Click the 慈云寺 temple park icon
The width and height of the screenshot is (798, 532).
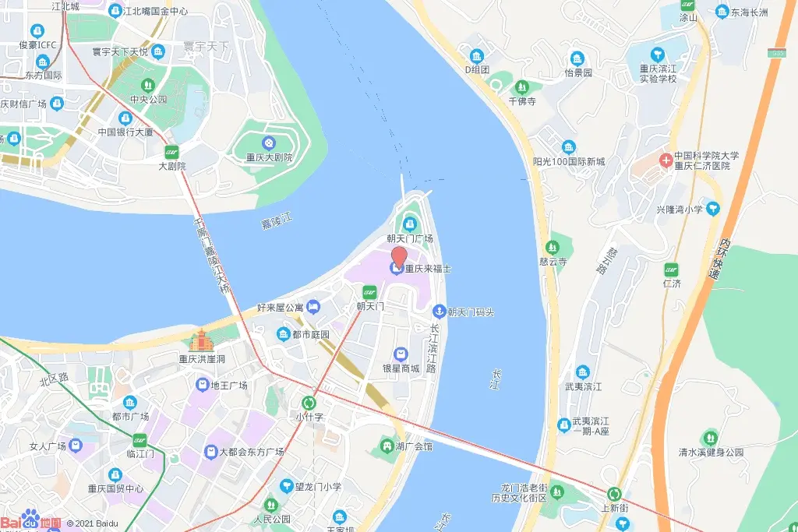click(553, 248)
